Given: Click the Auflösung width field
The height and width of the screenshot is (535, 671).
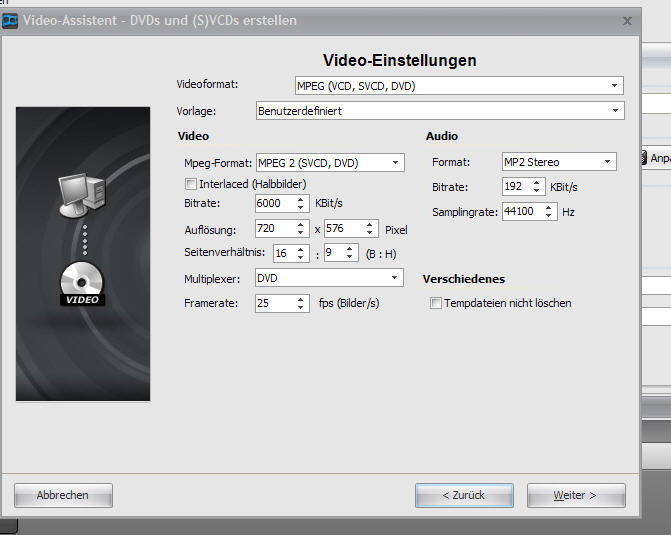Looking at the screenshot, I should (x=273, y=229).
